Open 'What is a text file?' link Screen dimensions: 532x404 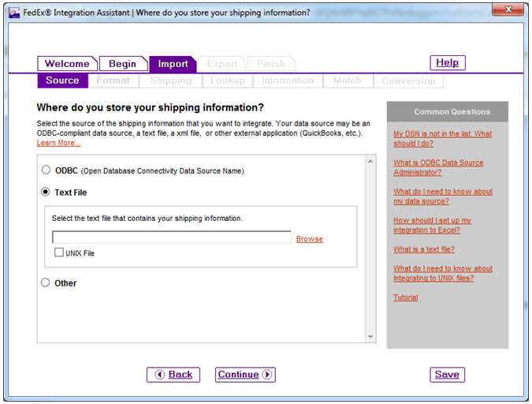point(424,249)
